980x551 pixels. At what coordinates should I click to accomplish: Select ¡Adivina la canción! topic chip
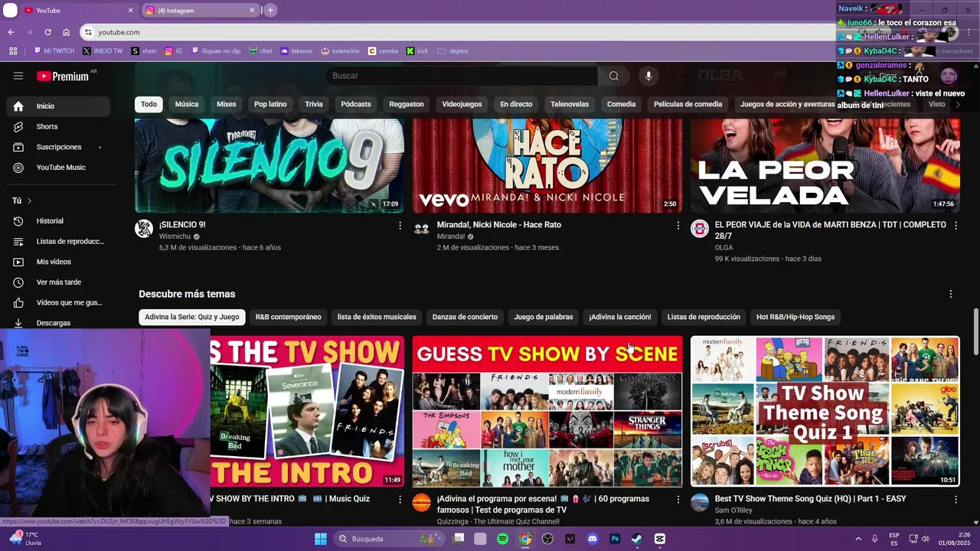tap(620, 317)
